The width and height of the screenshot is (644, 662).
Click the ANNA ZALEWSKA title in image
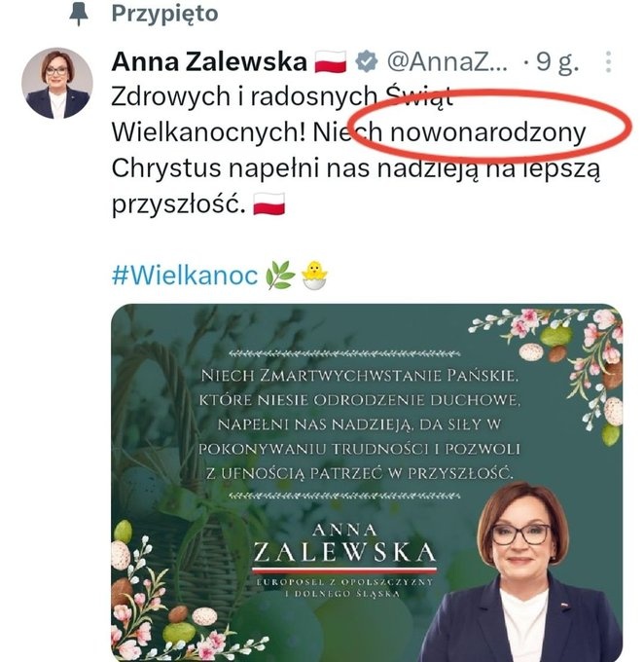point(344,543)
